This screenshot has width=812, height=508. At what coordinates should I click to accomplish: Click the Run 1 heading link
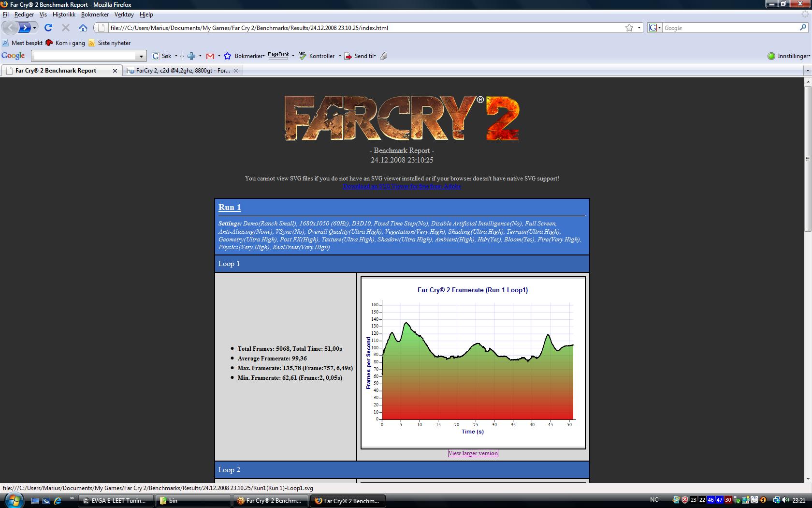(x=230, y=207)
